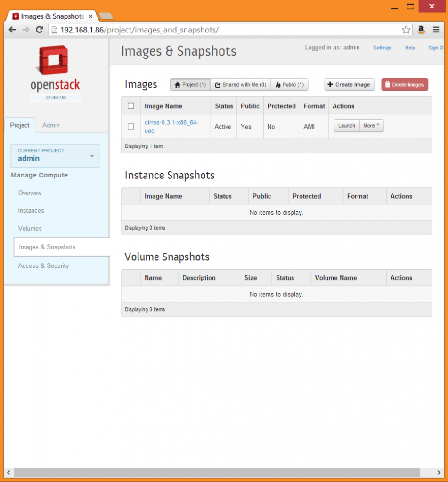Click the left arrow of the horizontal scrollbar
The width and height of the screenshot is (448, 482).
(x=8, y=473)
